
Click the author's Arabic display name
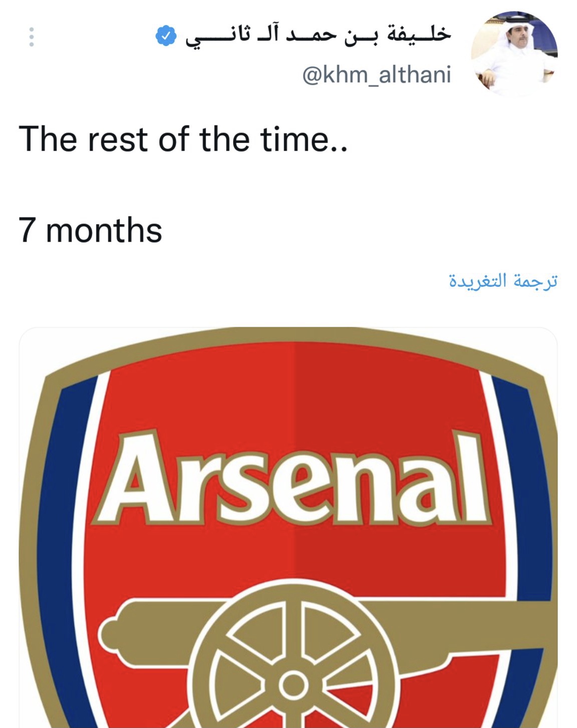coord(318,36)
